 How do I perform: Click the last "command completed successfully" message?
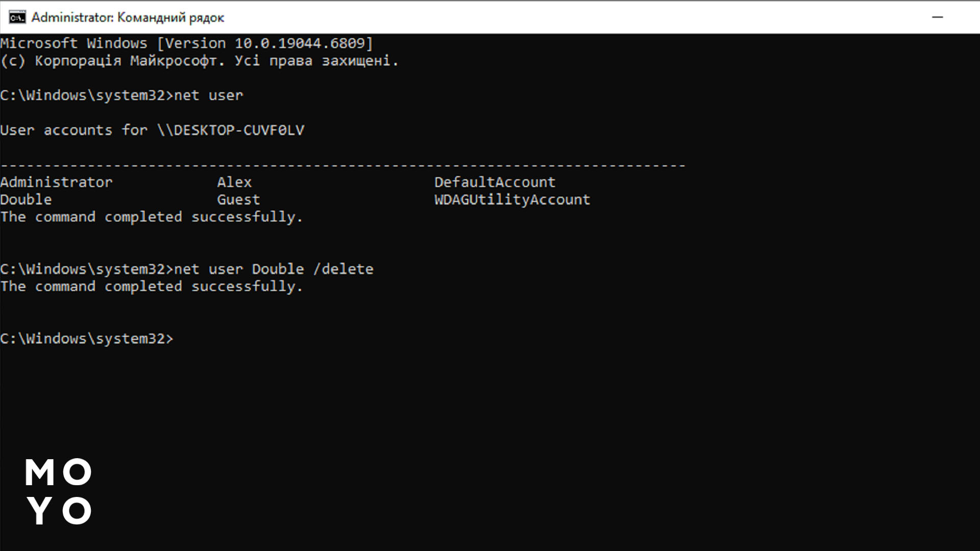[x=152, y=286]
